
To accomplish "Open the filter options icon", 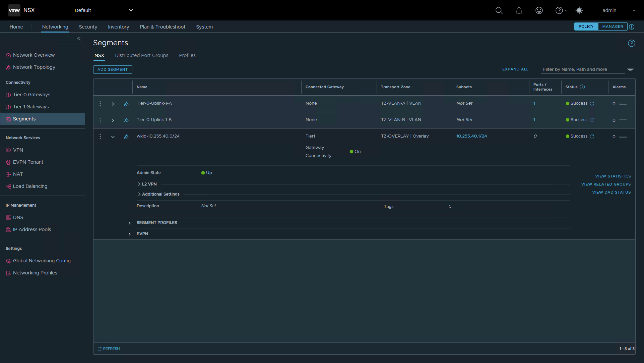I will [x=630, y=69].
